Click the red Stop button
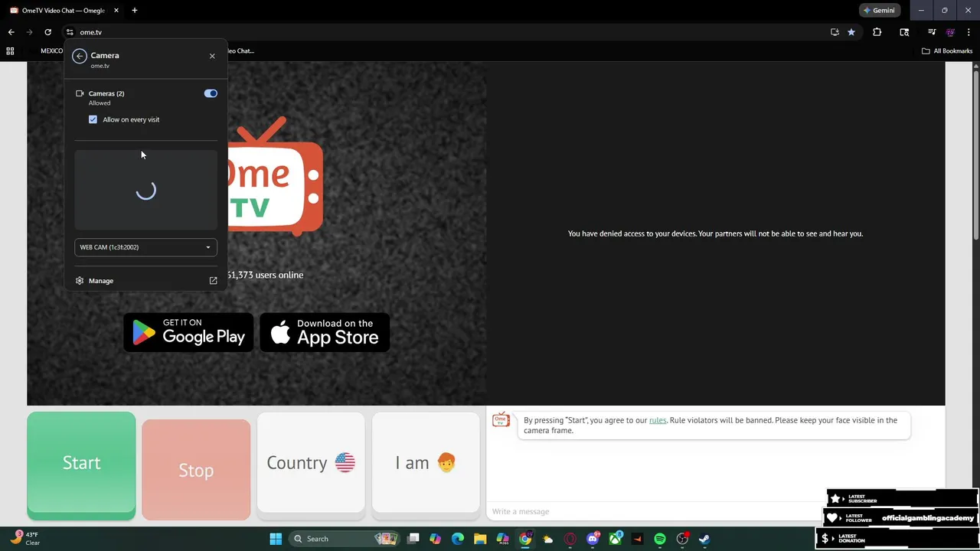 click(x=196, y=469)
